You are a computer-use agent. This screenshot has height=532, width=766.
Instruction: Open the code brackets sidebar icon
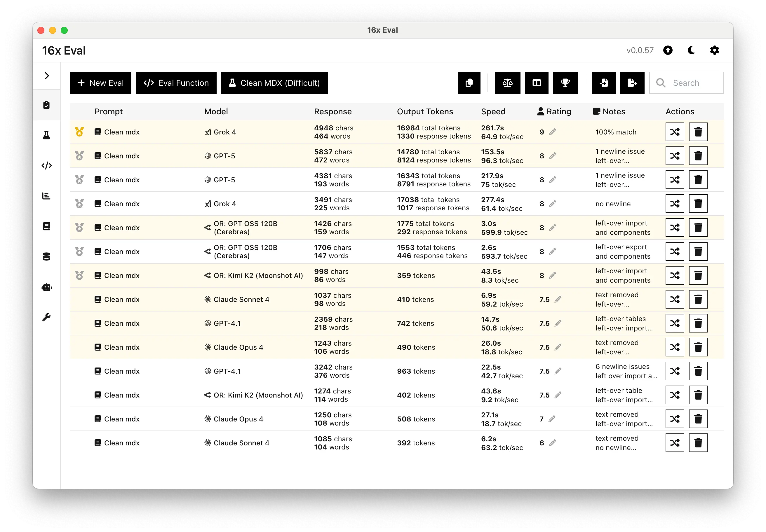pos(46,165)
